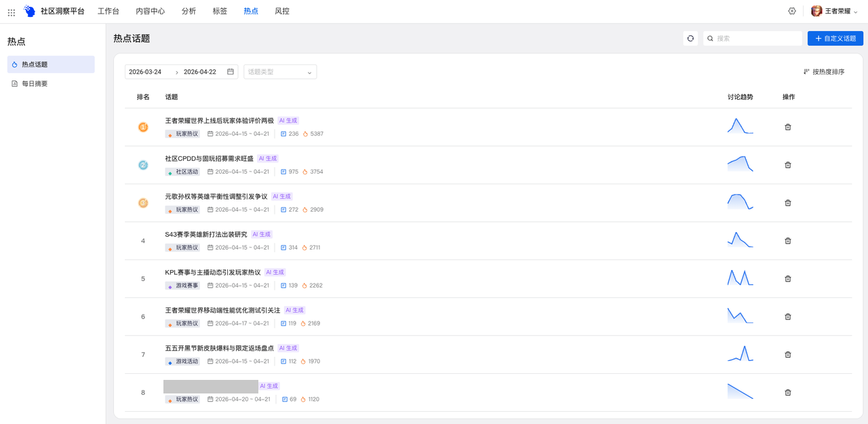Click the 社区活动 tag on CPDD topic
This screenshot has width=868, height=424.
tap(182, 172)
